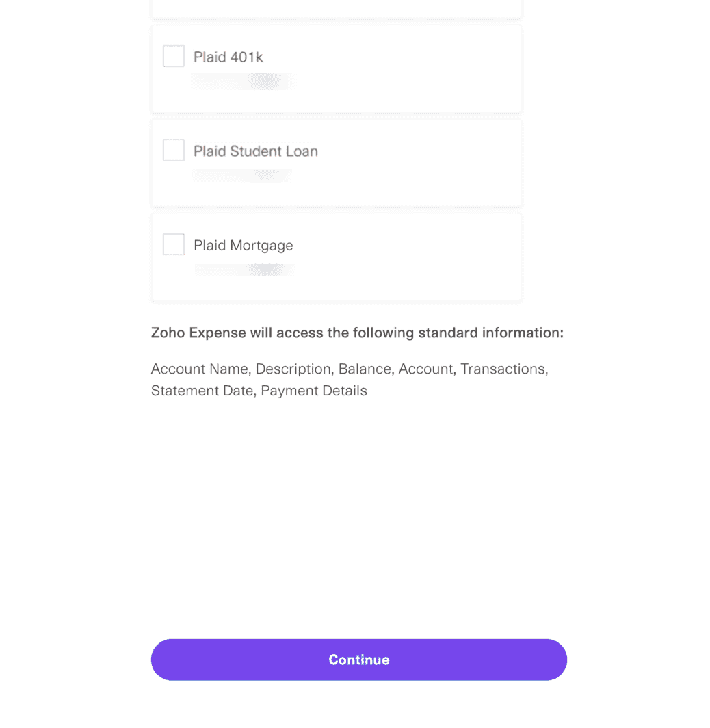Click the standard information access heading
710x728 pixels.
(x=357, y=333)
